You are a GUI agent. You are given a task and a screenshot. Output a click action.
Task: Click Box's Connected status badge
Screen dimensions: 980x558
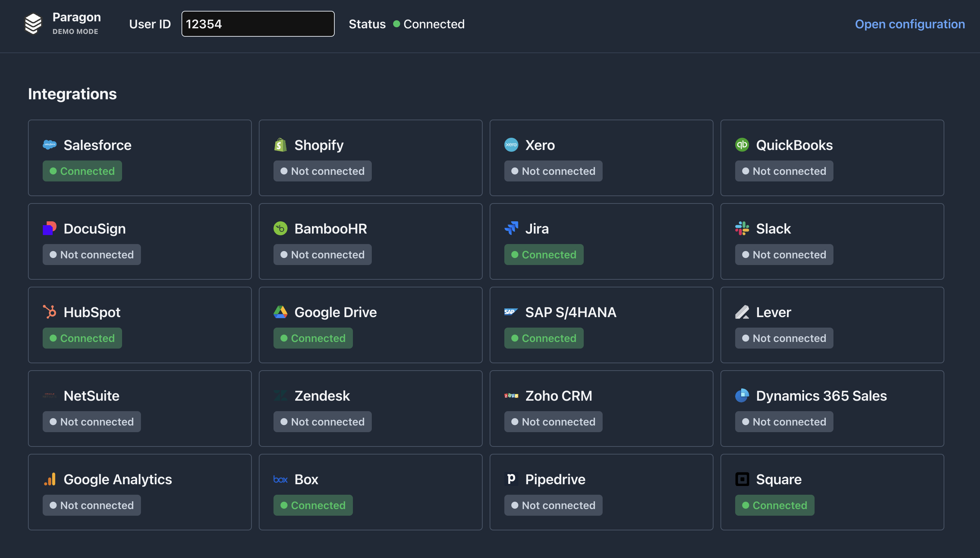click(x=313, y=505)
